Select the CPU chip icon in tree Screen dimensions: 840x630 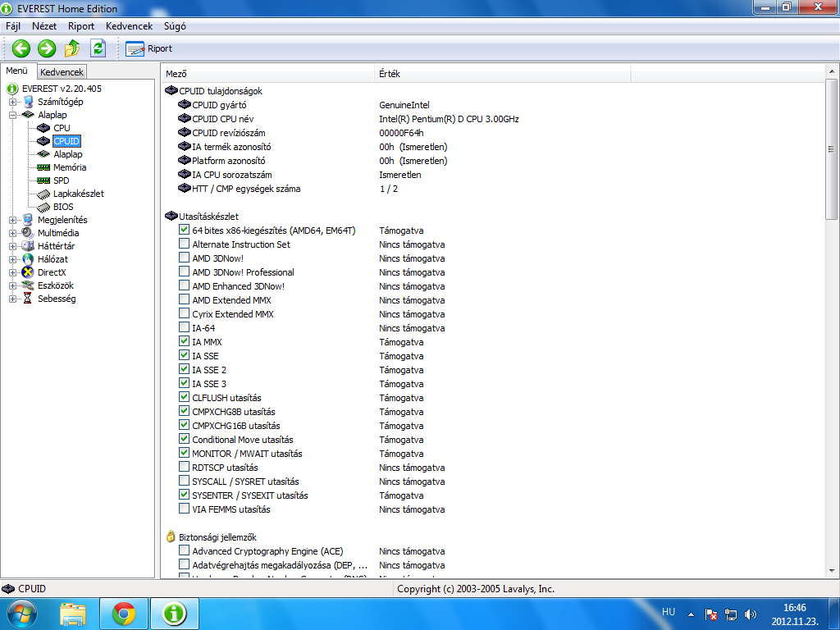(x=43, y=128)
